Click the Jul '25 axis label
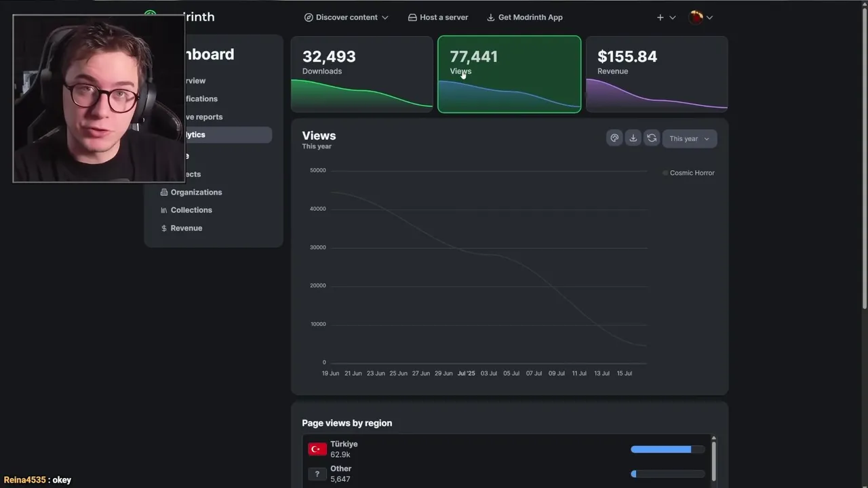This screenshot has height=488, width=868. pos(467,373)
